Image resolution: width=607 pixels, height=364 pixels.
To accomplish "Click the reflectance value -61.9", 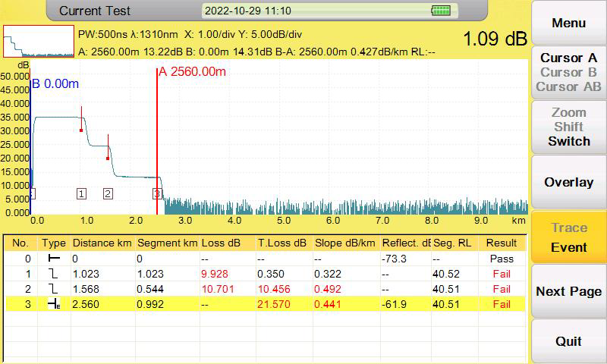I will 394,304.
